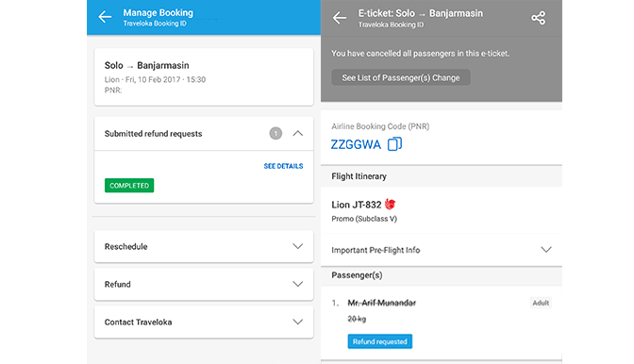The height and width of the screenshot is (364, 634).
Task: Go back from Manage Booking screen
Action: 105,17
